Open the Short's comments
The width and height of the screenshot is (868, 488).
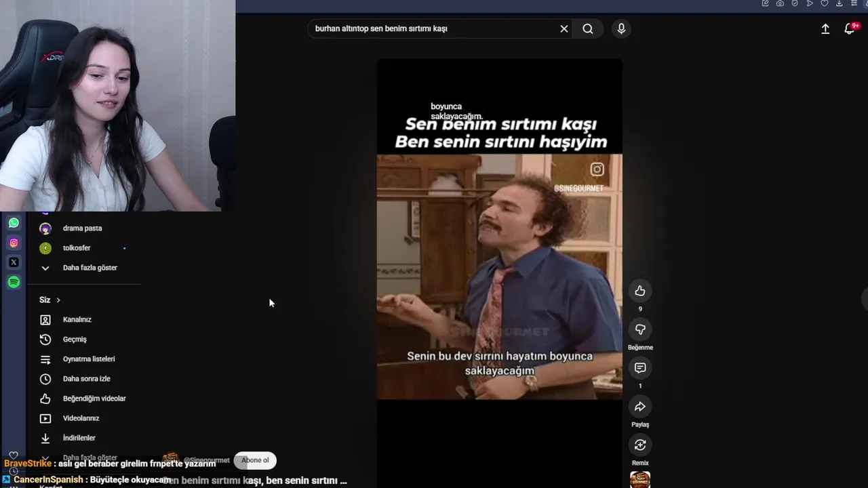640,368
